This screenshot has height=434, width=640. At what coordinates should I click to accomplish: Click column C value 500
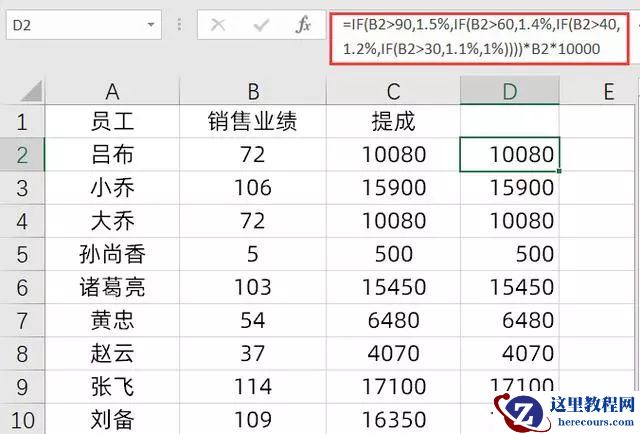click(393, 254)
